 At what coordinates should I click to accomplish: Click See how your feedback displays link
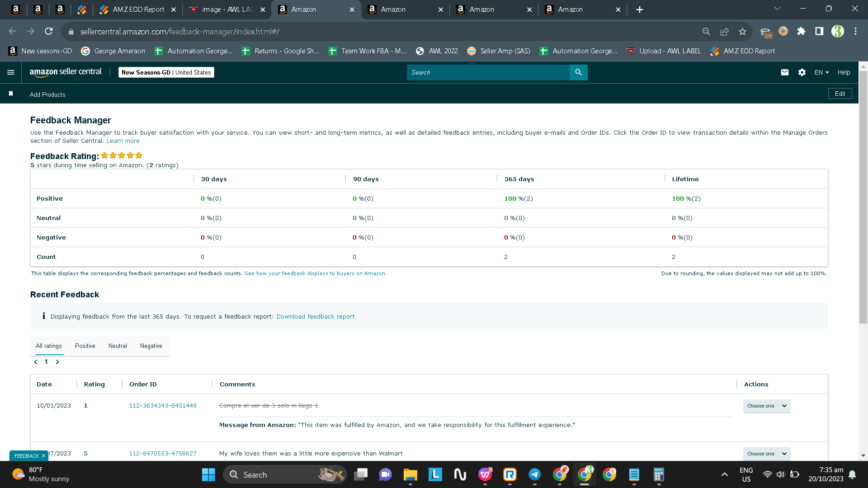[x=316, y=273]
